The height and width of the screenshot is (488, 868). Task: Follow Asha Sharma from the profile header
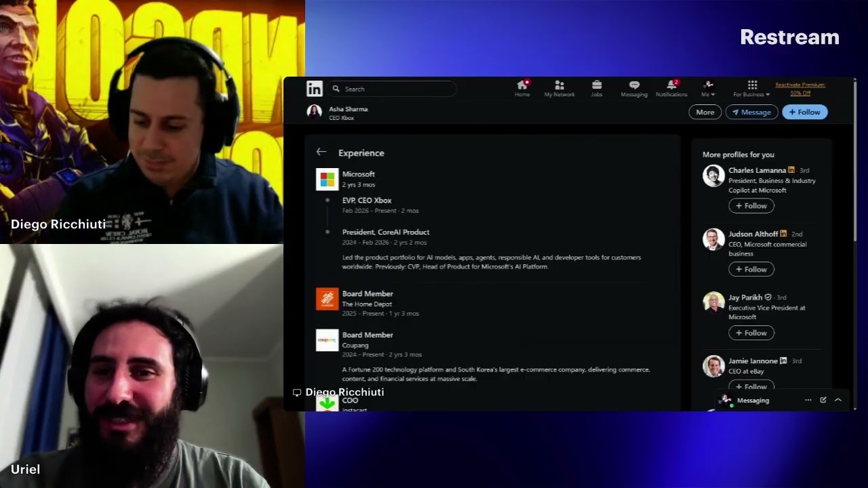(805, 113)
